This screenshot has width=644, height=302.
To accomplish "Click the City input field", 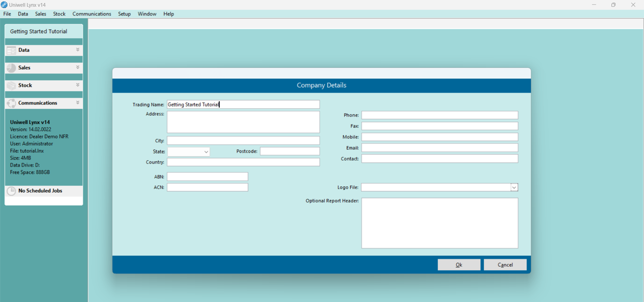I will coord(243,140).
